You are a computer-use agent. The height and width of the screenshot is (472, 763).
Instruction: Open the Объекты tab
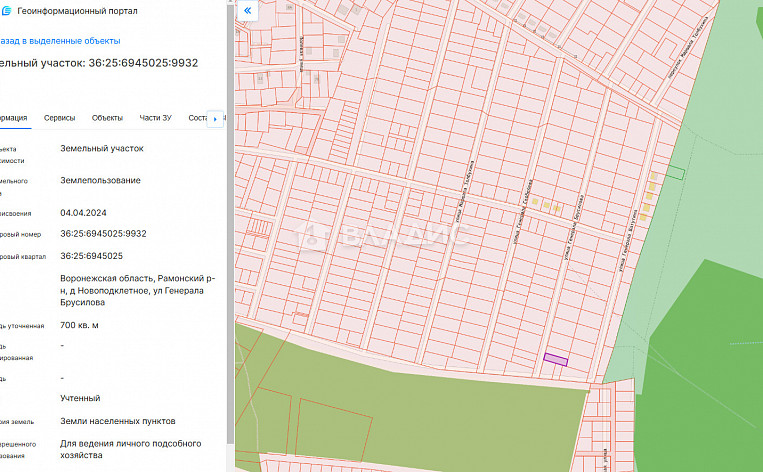(107, 118)
